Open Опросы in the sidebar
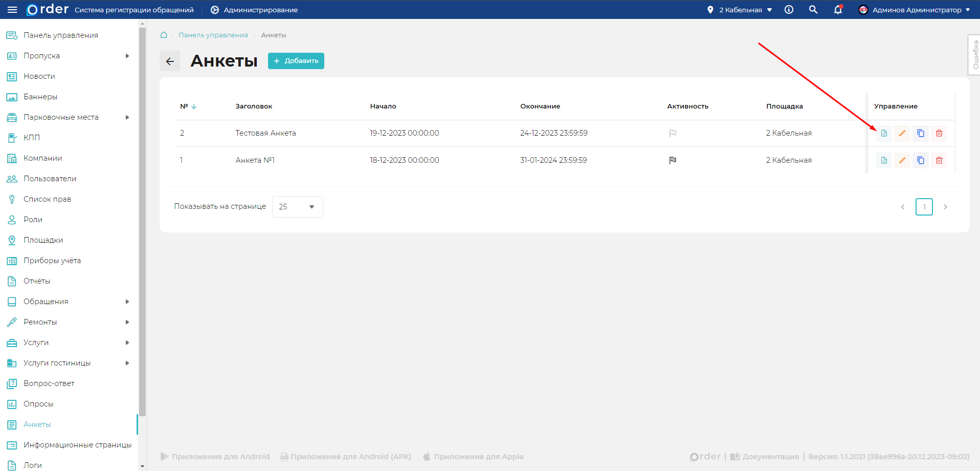The width and height of the screenshot is (980, 471). (x=38, y=404)
